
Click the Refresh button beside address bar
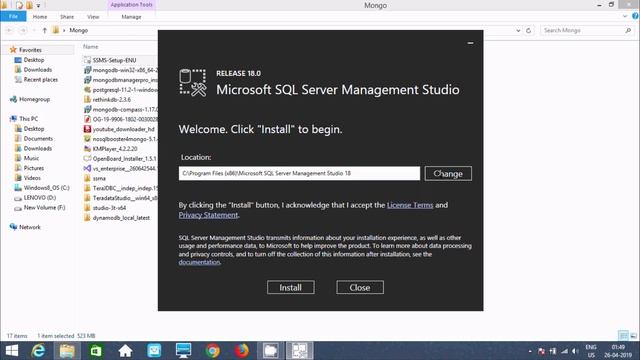[529, 30]
